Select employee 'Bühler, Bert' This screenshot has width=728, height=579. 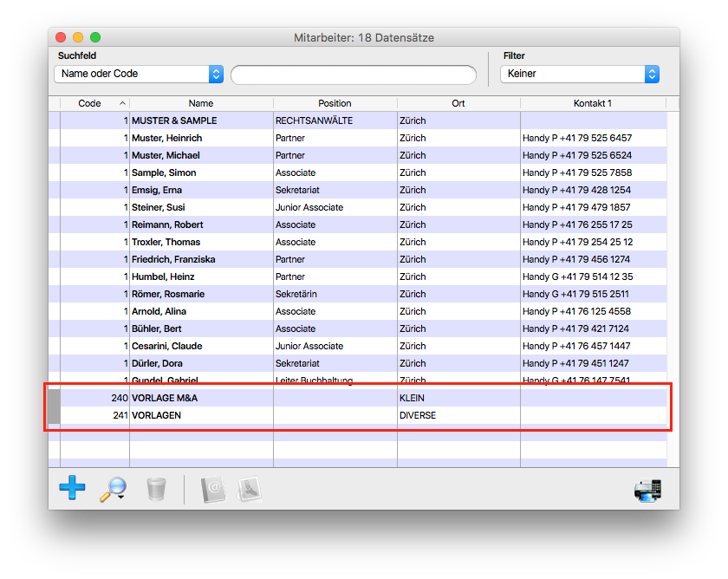pos(358,329)
